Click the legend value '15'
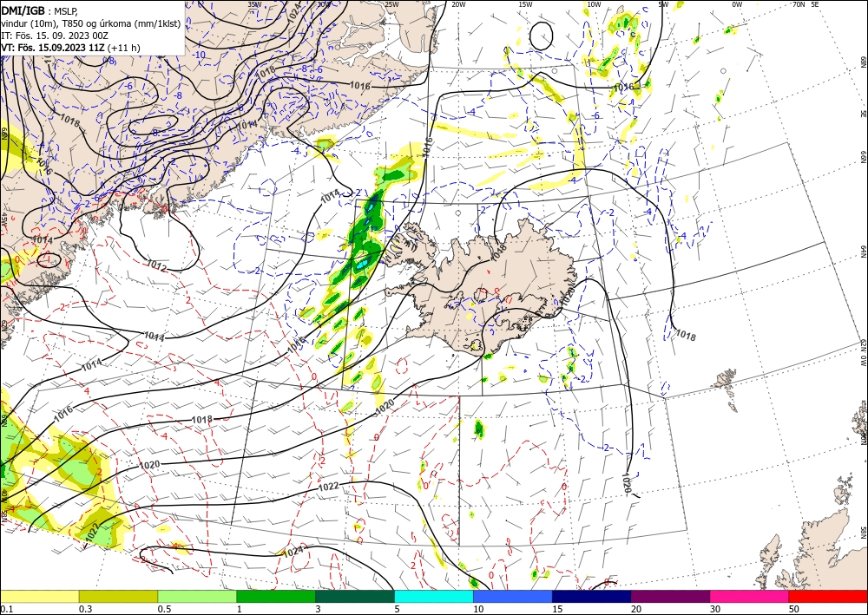868x615 pixels. pos(557,609)
